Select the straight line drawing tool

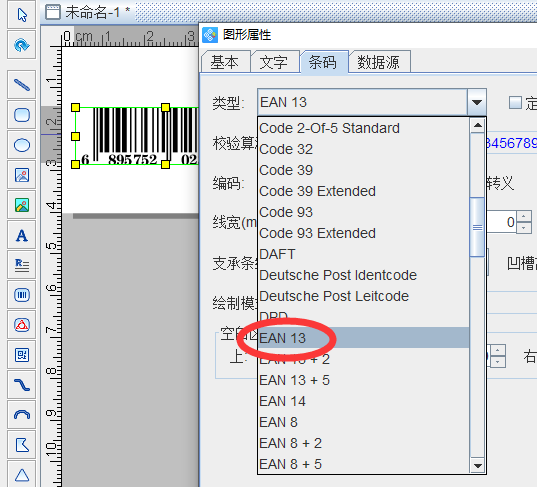pyautogui.click(x=22, y=85)
